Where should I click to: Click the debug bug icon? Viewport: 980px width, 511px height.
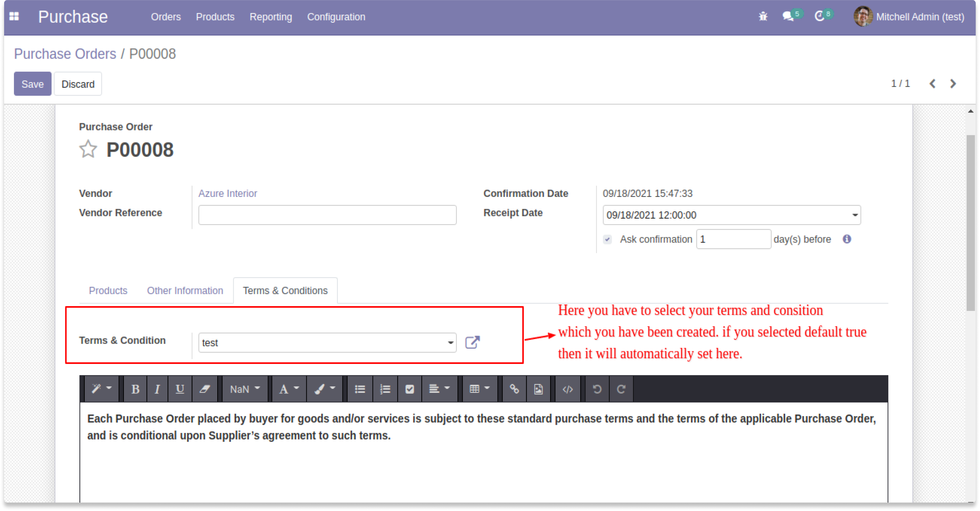[763, 16]
